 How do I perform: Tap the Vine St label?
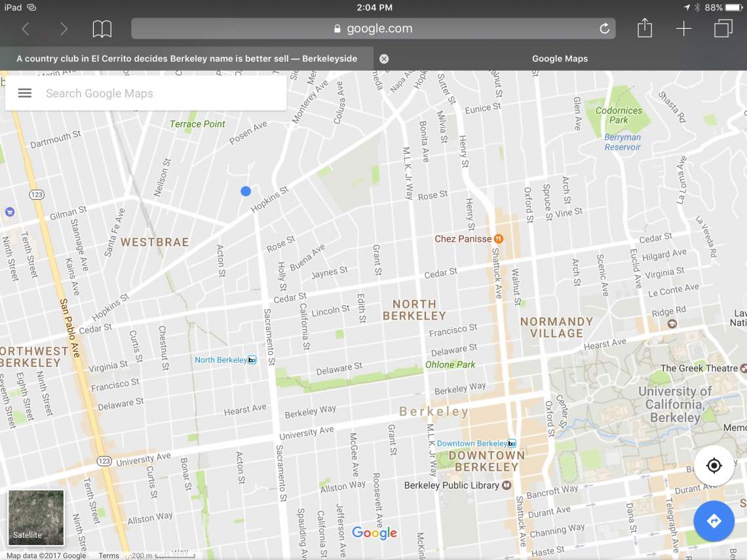coord(568,212)
